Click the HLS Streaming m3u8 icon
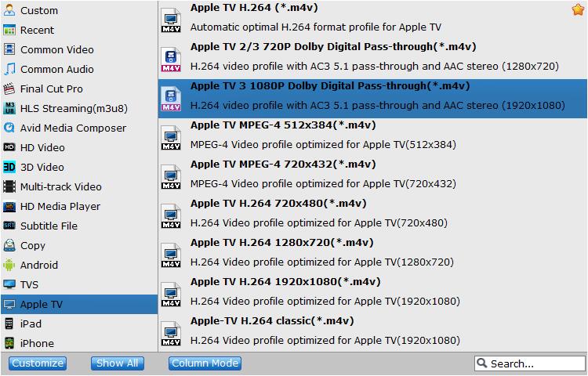 (9, 108)
